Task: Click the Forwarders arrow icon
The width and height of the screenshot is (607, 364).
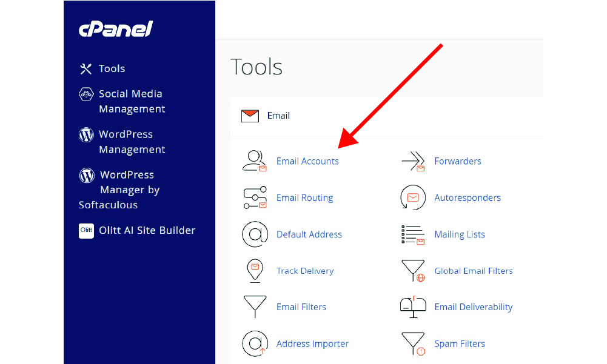Action: (x=413, y=162)
